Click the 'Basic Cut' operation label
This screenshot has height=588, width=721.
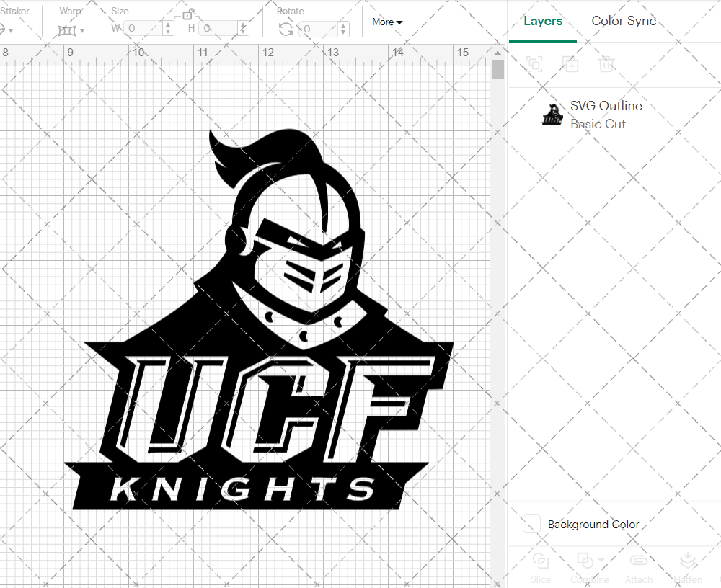(598, 124)
